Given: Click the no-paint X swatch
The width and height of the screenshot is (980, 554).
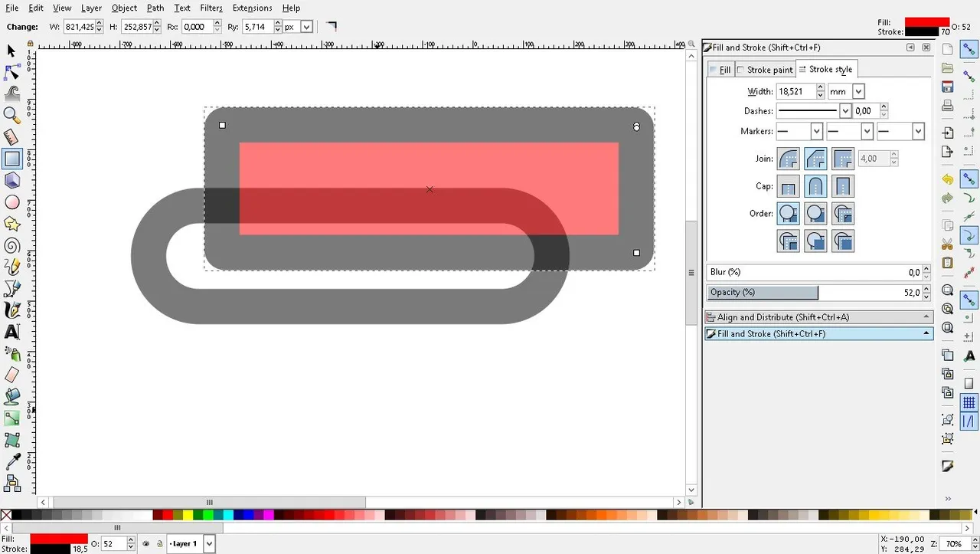Looking at the screenshot, I should click(x=6, y=515).
